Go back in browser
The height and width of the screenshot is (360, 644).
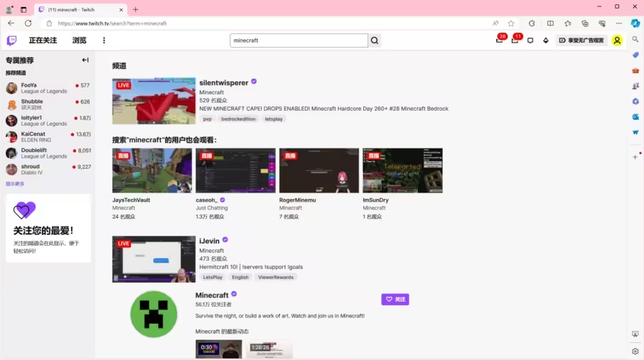tap(11, 23)
